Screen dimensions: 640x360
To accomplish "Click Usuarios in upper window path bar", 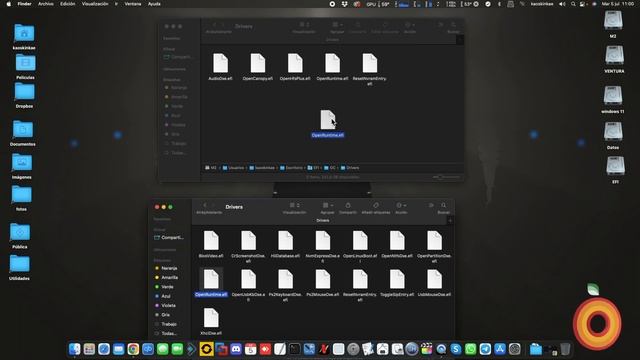I will tap(233, 168).
